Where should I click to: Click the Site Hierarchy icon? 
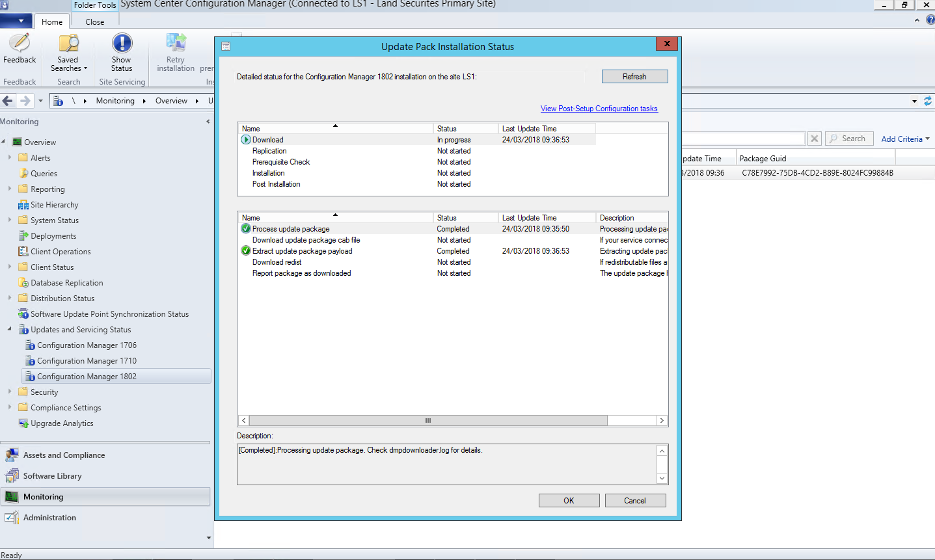[23, 204]
